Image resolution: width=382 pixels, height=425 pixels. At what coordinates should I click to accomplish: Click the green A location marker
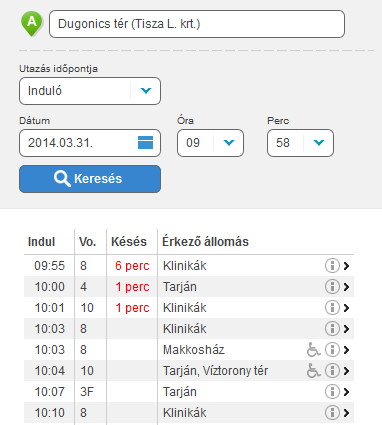[32, 24]
